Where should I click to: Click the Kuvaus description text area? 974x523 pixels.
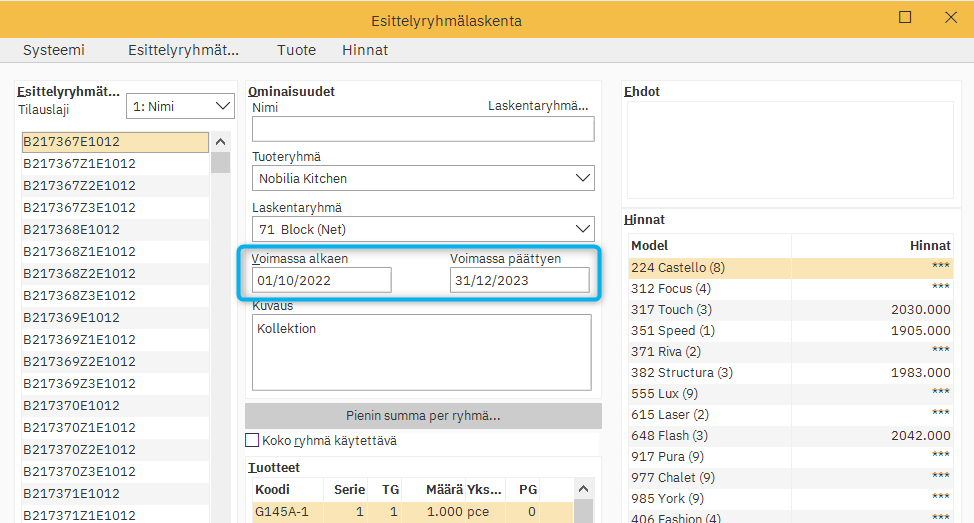pos(421,352)
